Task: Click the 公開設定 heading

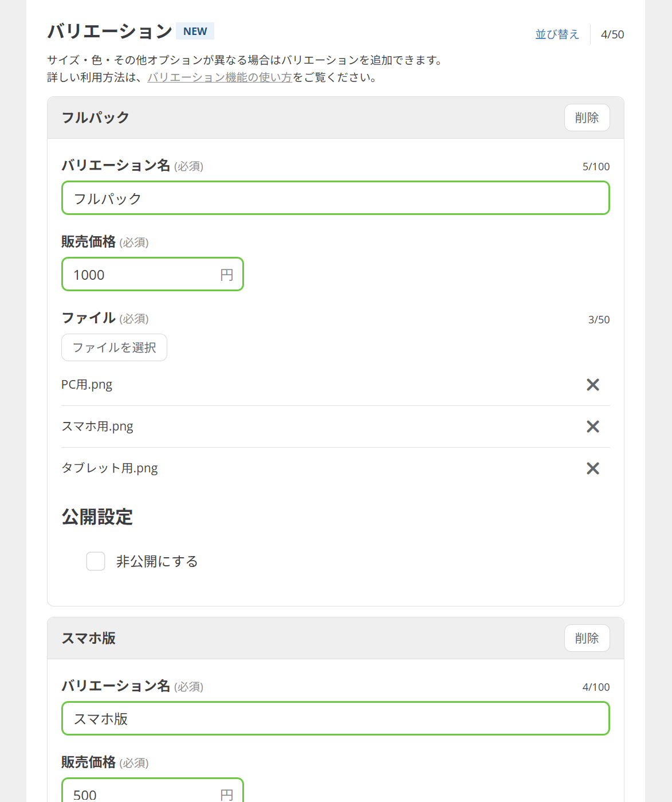Action: point(97,517)
